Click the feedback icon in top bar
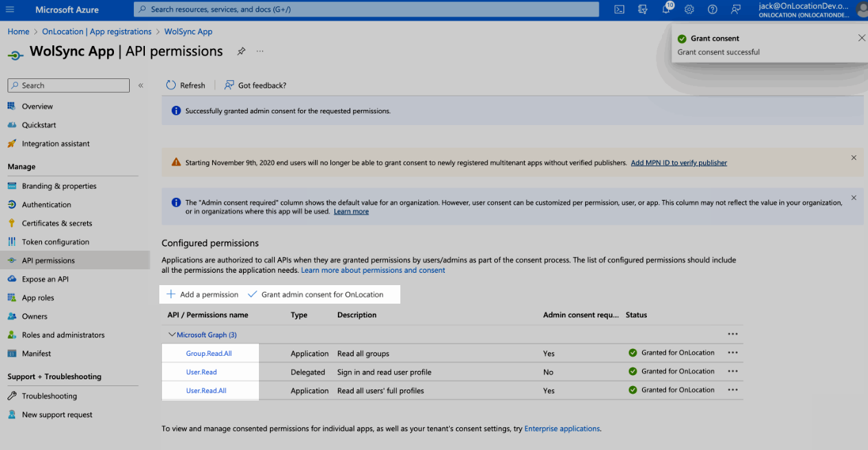Image resolution: width=868 pixels, height=450 pixels. tap(736, 10)
